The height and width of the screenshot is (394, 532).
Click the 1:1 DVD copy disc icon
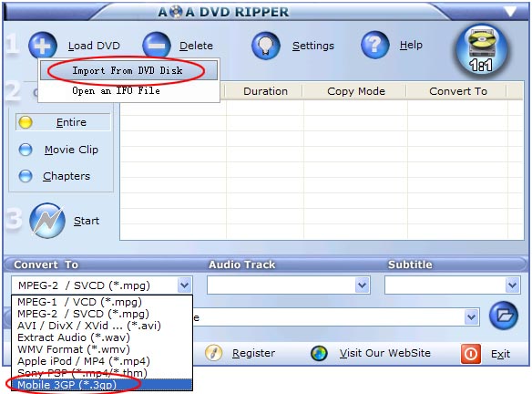(482, 50)
